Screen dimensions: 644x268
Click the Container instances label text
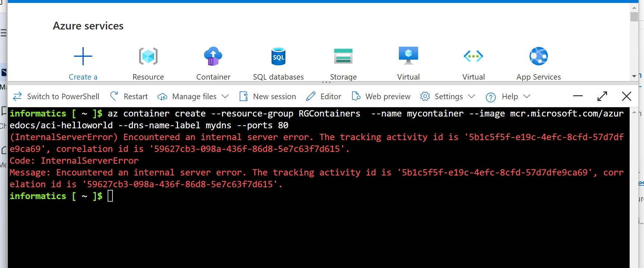click(213, 77)
